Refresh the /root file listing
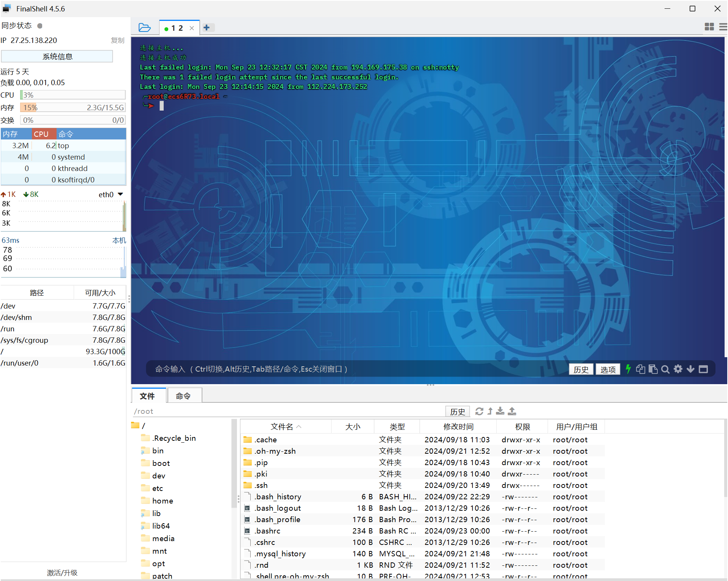 (x=479, y=411)
